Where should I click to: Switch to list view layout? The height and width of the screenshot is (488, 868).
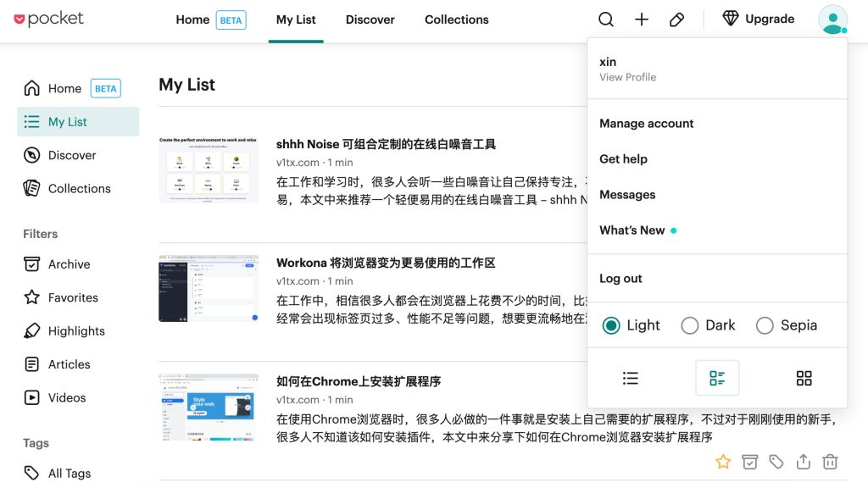631,378
